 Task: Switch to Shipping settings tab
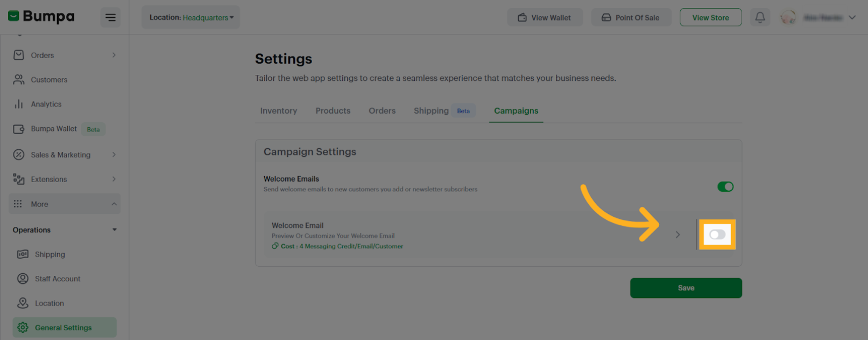[x=431, y=110]
